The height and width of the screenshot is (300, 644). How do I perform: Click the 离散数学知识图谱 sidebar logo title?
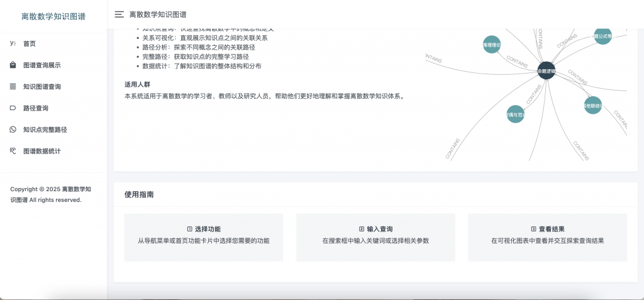click(53, 16)
